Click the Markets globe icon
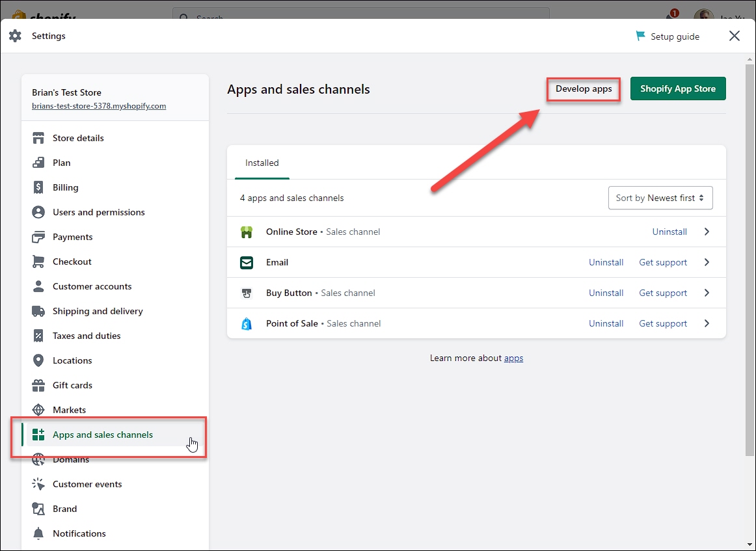Image resolution: width=756 pixels, height=551 pixels. point(38,410)
